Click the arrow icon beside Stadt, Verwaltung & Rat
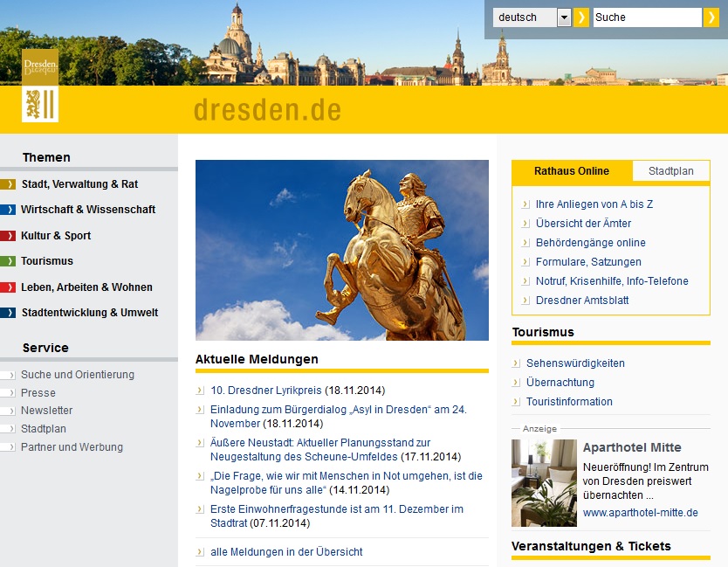This screenshot has width=728, height=567. pos(8,184)
